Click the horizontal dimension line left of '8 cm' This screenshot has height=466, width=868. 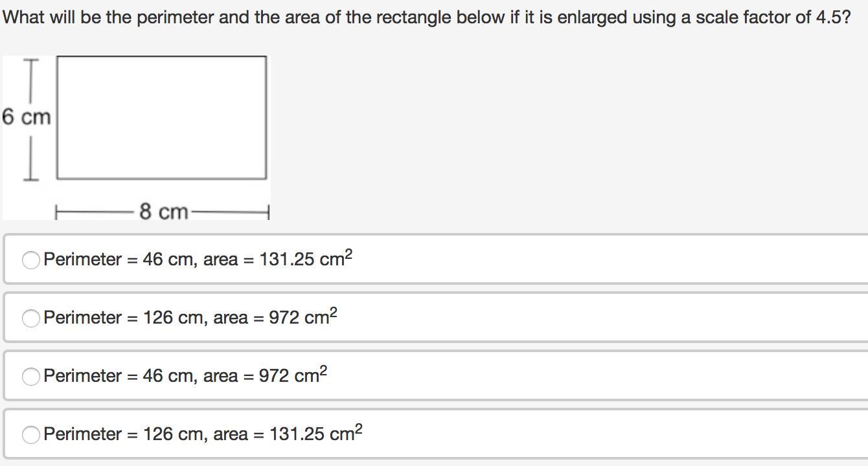tap(96, 212)
